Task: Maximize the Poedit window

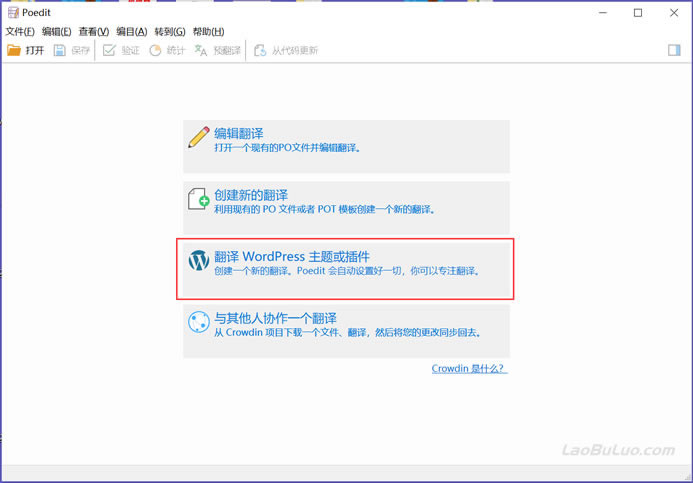Action: (638, 13)
